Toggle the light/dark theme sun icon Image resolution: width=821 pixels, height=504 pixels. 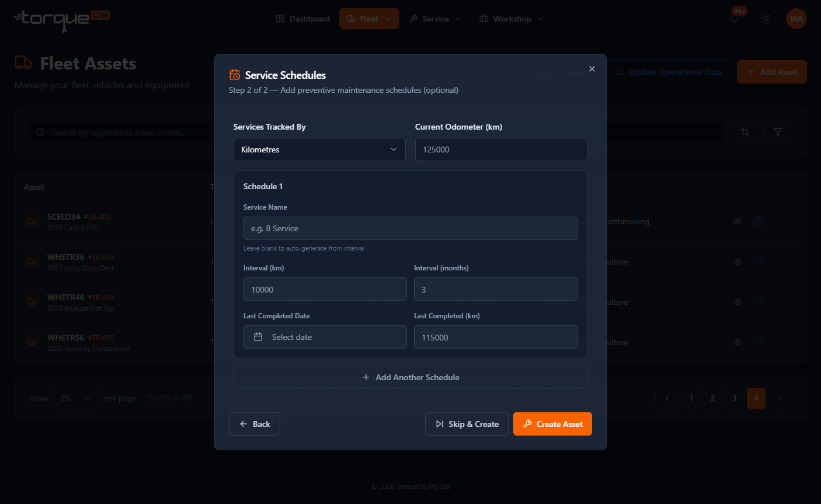[x=766, y=19]
